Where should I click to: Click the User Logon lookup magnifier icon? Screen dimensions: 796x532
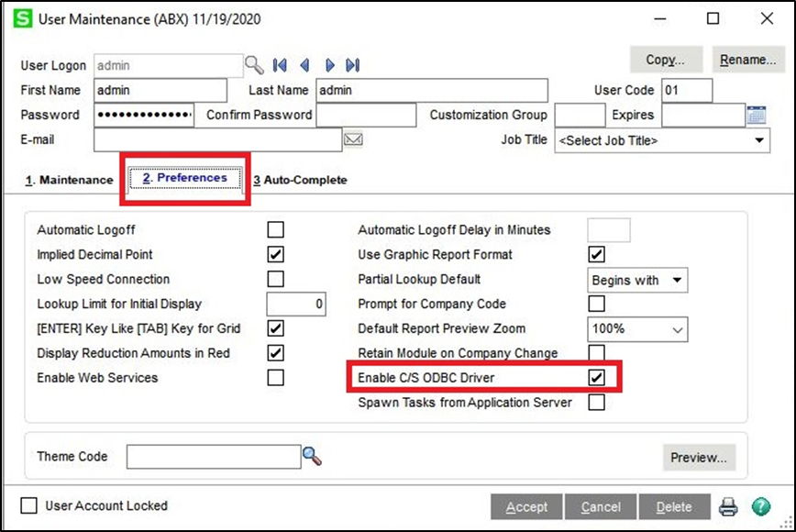tap(254, 65)
